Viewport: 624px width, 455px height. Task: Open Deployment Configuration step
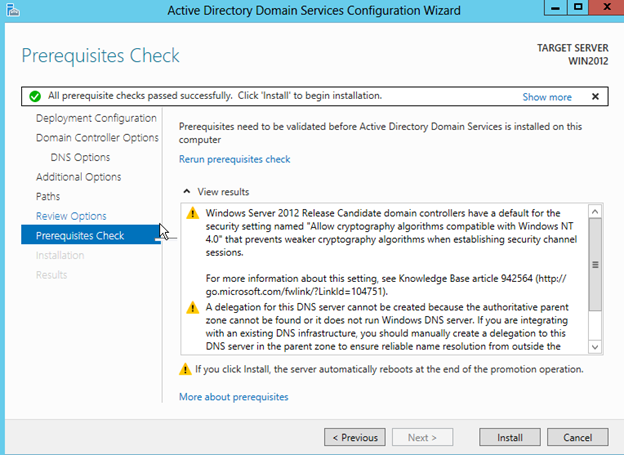click(x=89, y=118)
